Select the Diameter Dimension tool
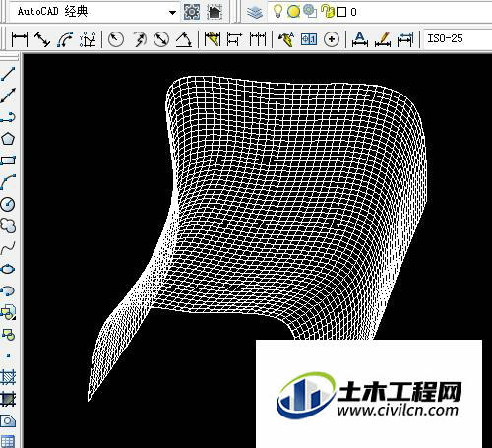This screenshot has width=492, height=448. pyautogui.click(x=161, y=39)
